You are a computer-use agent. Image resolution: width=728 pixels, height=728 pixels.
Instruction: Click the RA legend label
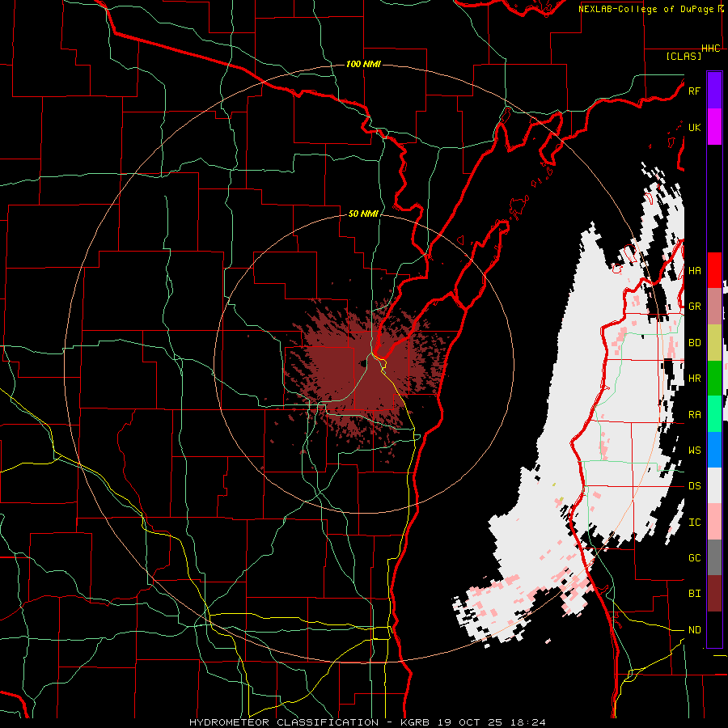pos(694,415)
